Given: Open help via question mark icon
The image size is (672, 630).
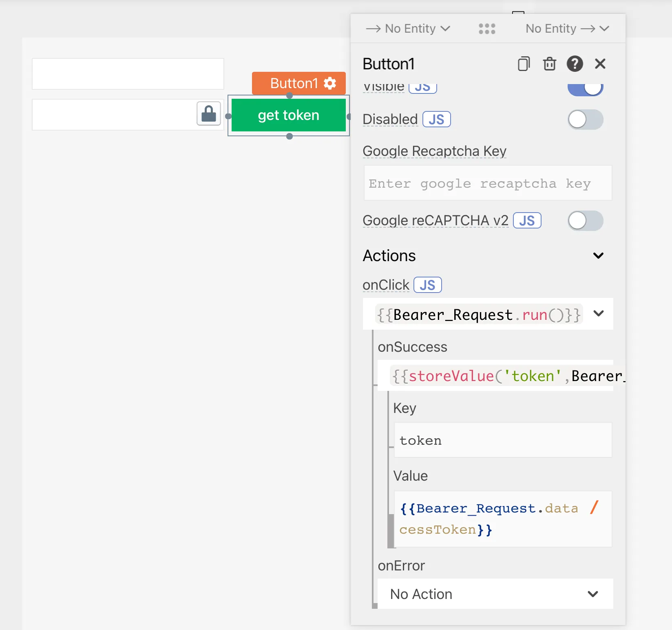Looking at the screenshot, I should [x=575, y=64].
